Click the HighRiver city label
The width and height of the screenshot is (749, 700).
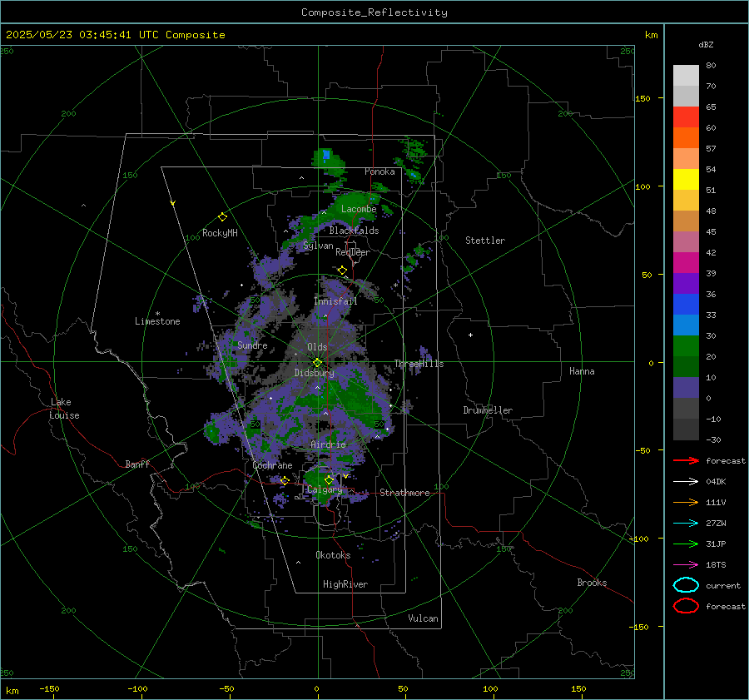coord(345,584)
